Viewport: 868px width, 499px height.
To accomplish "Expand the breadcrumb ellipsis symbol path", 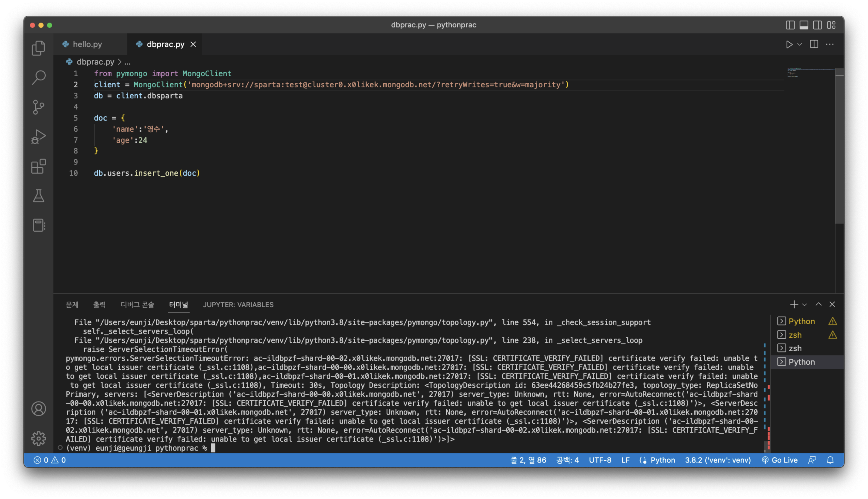I will (x=127, y=62).
